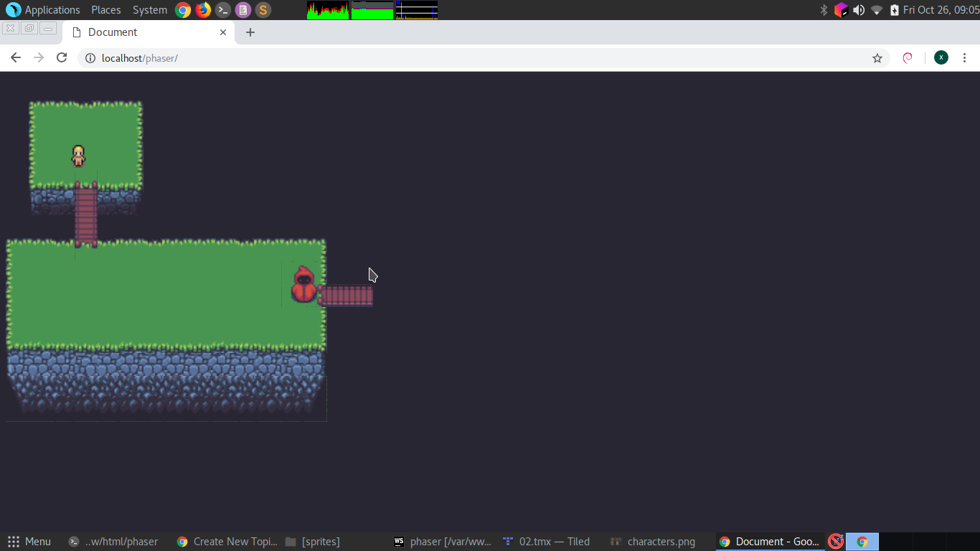Open the Wi-Fi network indicator
This screenshot has width=980, height=551.
pos(877,10)
